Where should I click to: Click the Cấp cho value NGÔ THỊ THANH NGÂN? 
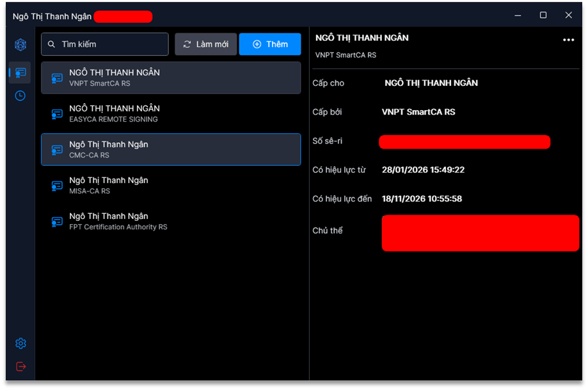pos(431,83)
